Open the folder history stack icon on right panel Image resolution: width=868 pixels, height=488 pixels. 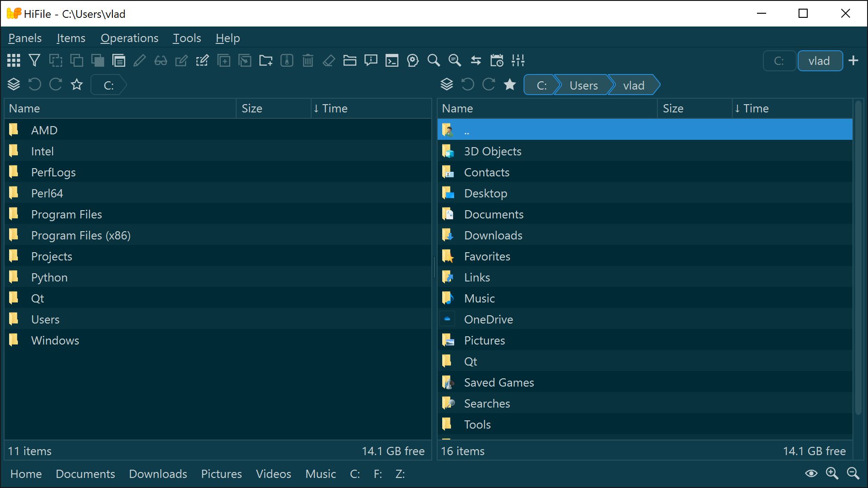[446, 84]
